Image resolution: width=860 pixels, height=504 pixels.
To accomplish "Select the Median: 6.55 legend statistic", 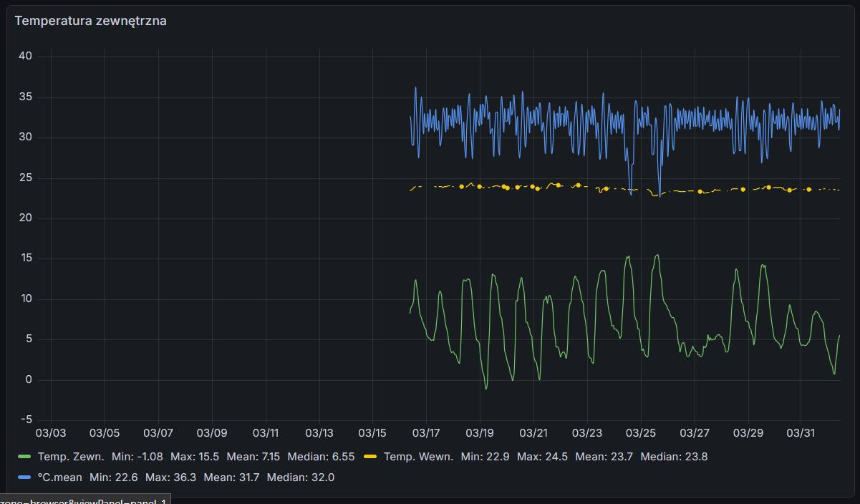I will tap(321, 456).
